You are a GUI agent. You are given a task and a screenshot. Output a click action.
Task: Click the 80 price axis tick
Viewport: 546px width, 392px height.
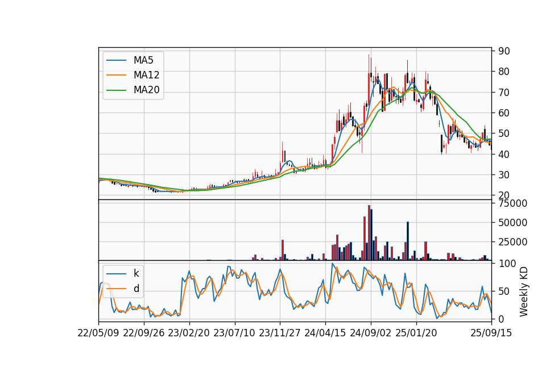click(504, 72)
